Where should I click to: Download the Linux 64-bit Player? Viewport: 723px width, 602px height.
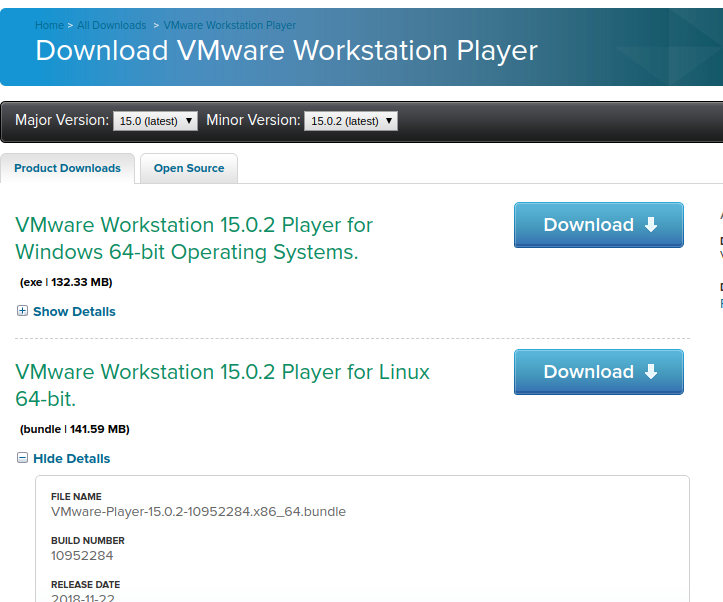tap(599, 372)
